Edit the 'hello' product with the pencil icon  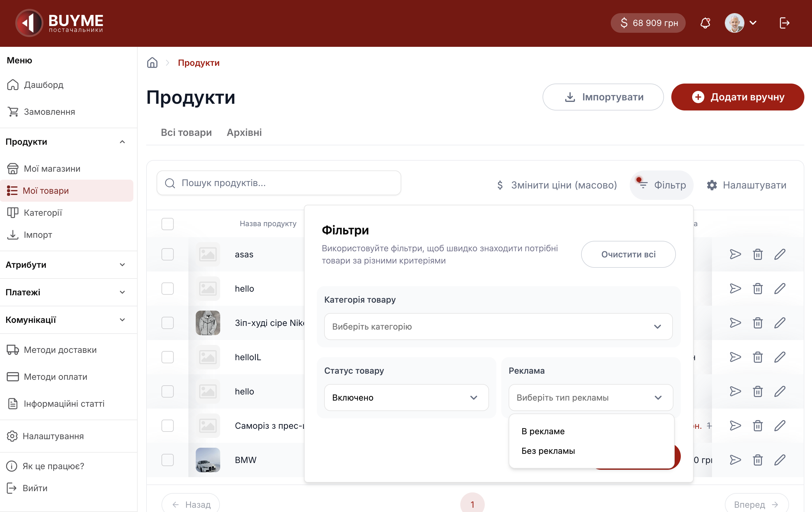[780, 289]
